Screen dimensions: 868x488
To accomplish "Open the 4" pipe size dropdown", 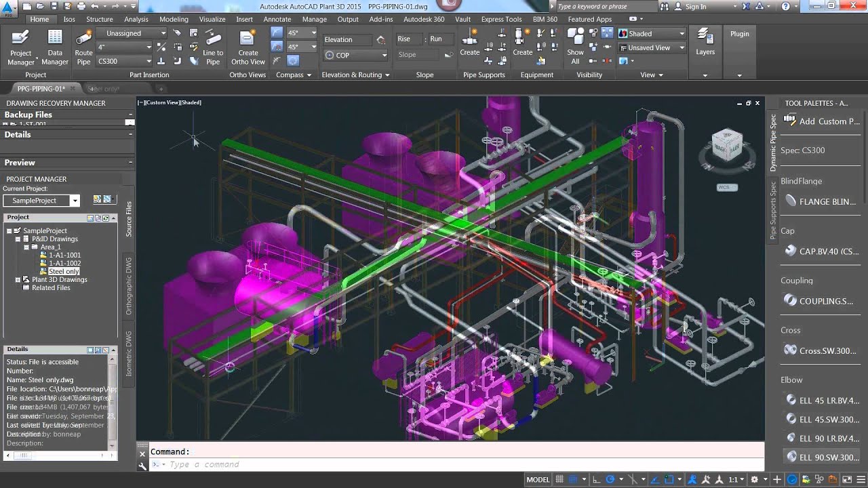I will coord(125,47).
